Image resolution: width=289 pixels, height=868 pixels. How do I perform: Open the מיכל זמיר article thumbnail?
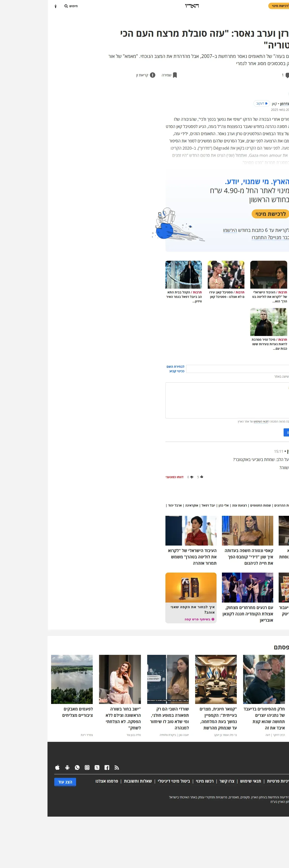269,322
